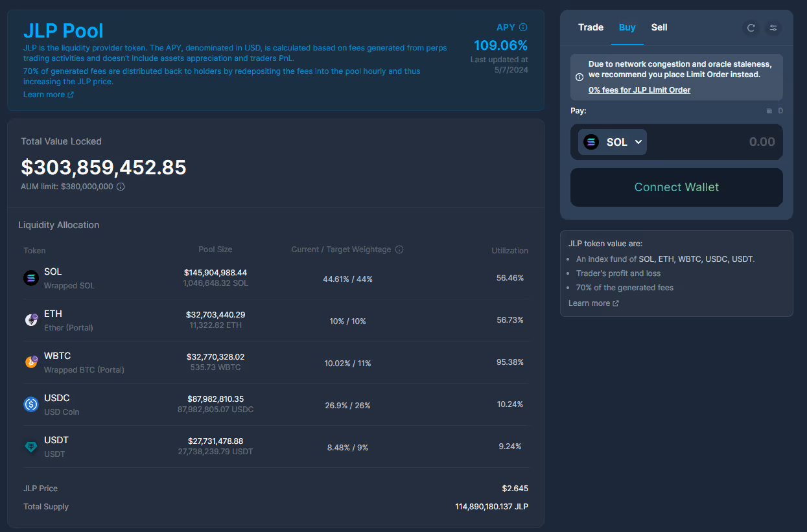Screen dimensions: 807x532
Task: Click the AUM limit info icon
Action: [x=121, y=187]
